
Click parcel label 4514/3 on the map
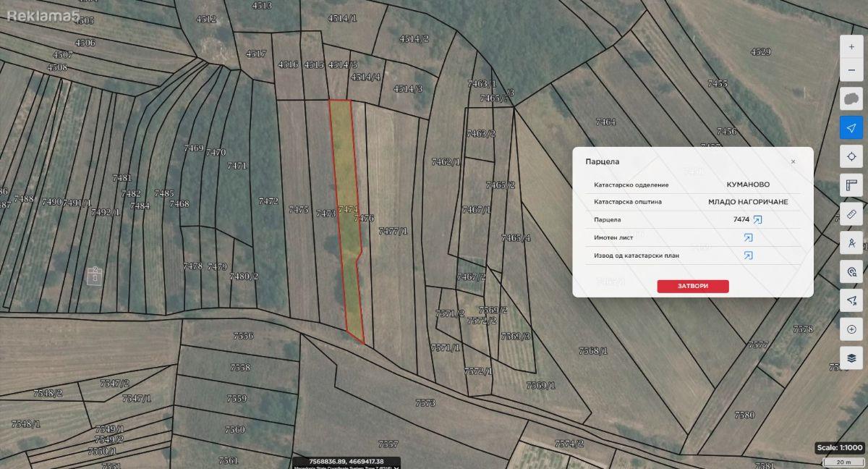click(408, 88)
